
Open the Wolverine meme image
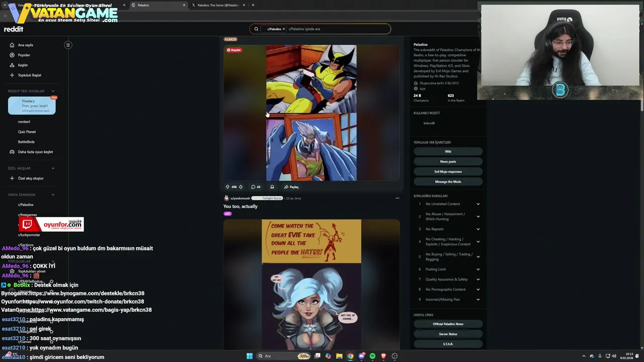311,113
